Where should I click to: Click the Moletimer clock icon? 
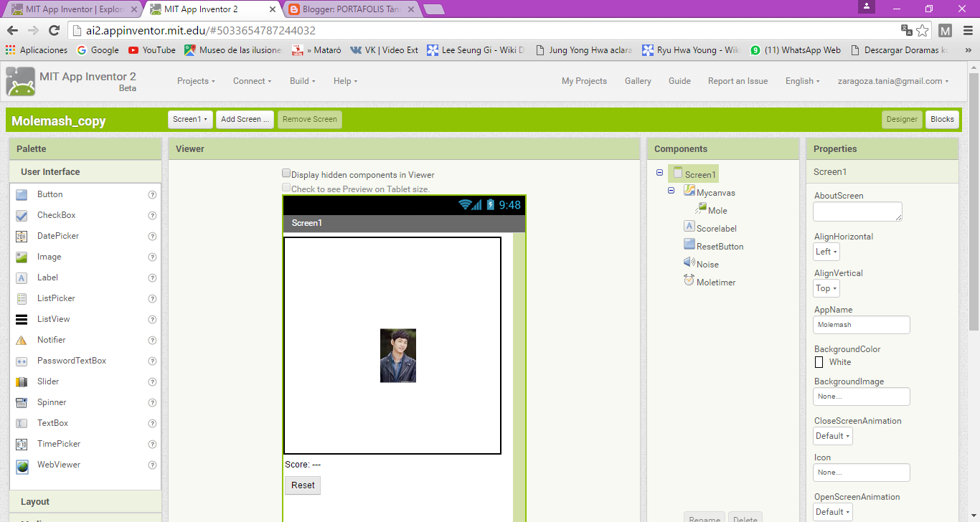click(x=689, y=281)
